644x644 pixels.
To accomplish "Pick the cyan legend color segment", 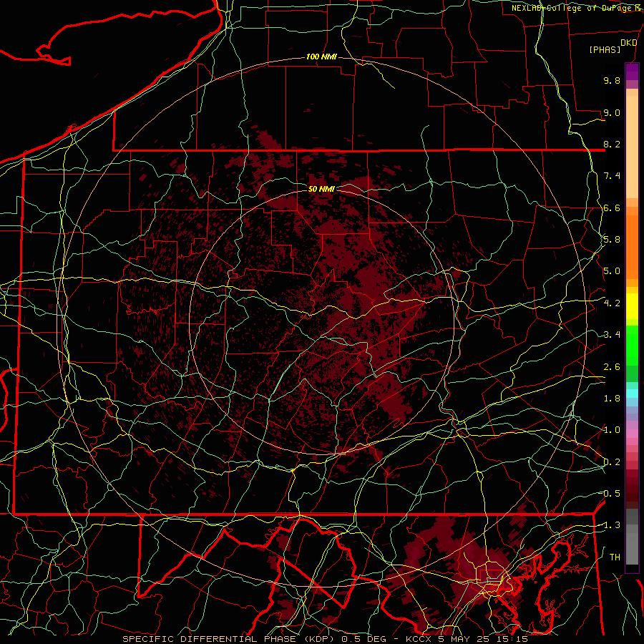I will 632,394.
